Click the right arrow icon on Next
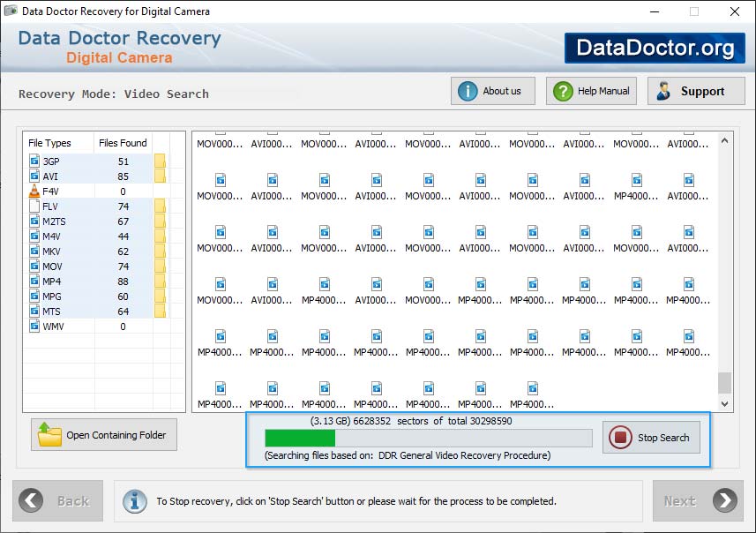 (725, 500)
